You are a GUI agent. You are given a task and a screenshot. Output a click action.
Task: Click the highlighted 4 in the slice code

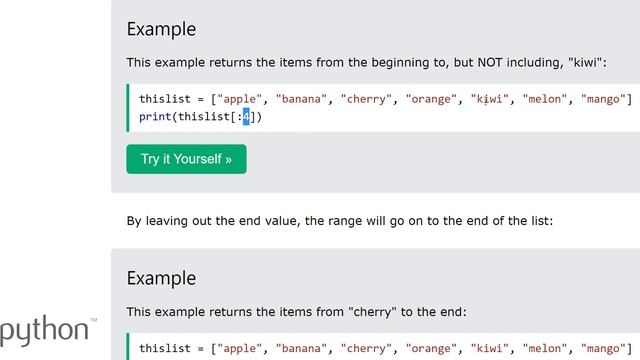point(246,117)
